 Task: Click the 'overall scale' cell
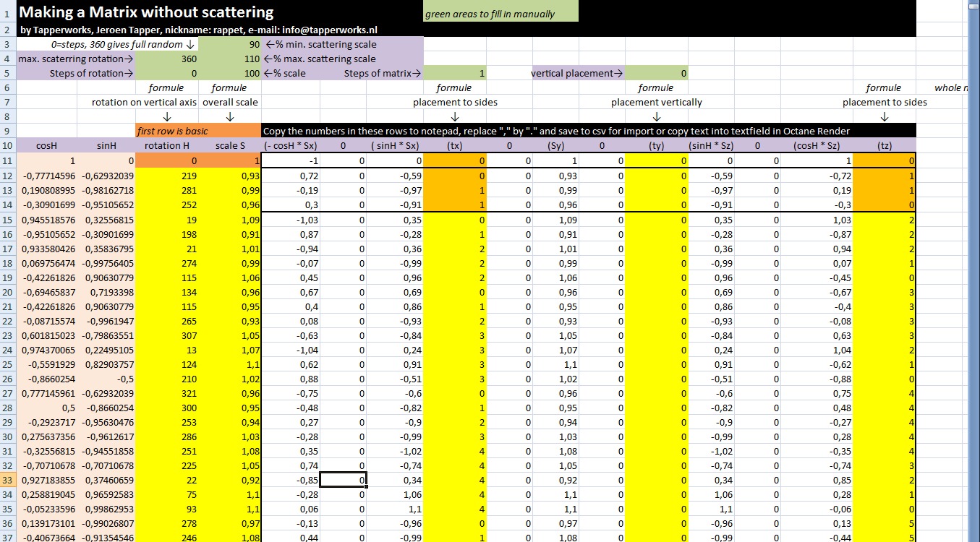229,102
